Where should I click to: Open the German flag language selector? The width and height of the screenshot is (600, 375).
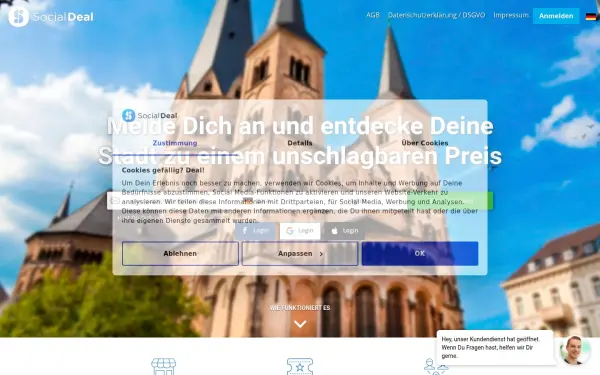tap(591, 16)
